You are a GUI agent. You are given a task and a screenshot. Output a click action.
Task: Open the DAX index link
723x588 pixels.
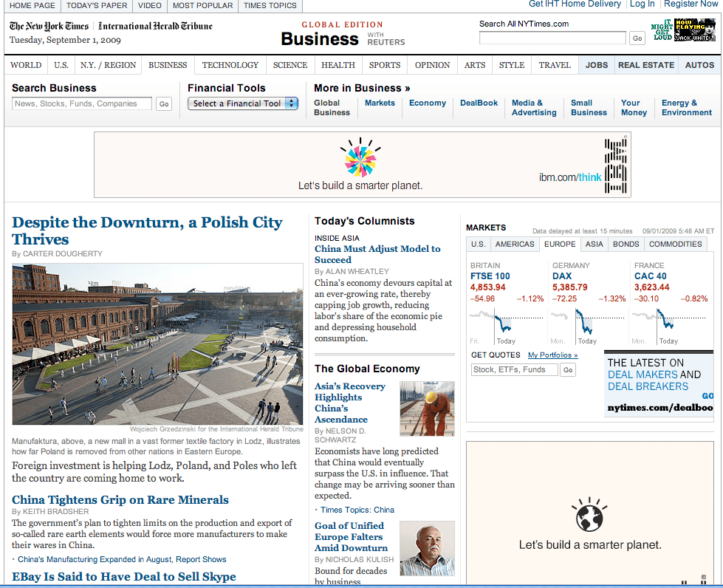pos(562,276)
